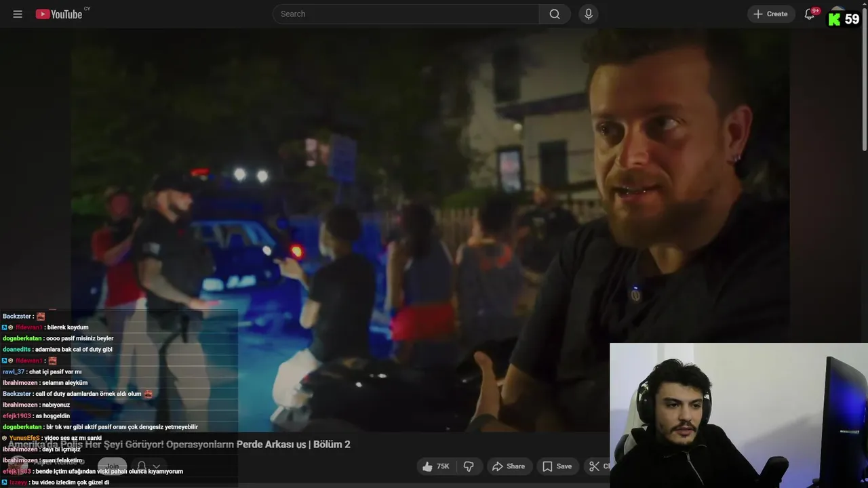Click message starting 'bir tık var gibi aktif'
Viewport: 868px width, 488px height.
pos(122,427)
